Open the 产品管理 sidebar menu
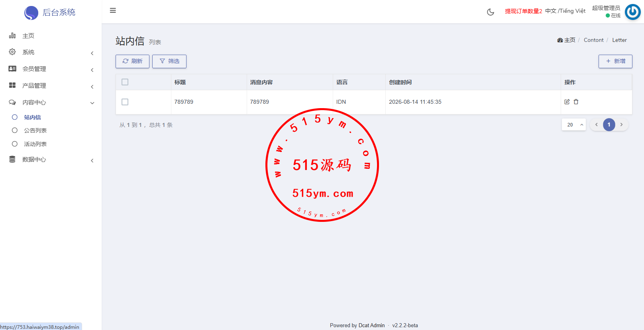The width and height of the screenshot is (644, 330). [x=51, y=86]
